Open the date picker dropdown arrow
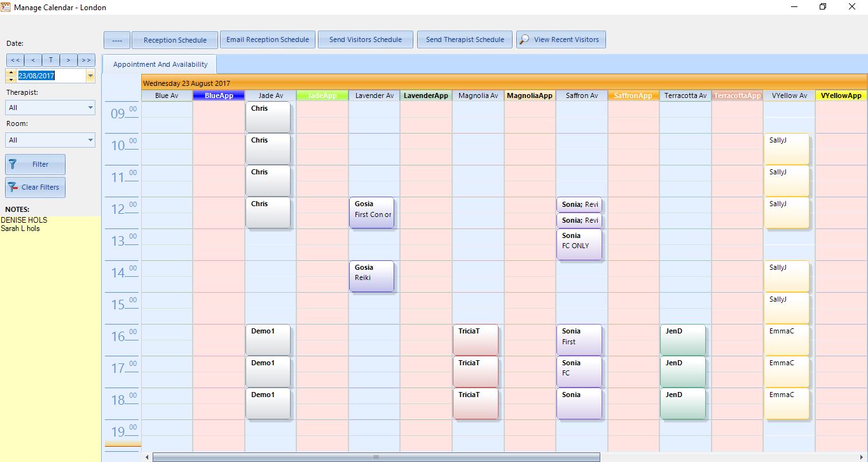 click(x=90, y=76)
